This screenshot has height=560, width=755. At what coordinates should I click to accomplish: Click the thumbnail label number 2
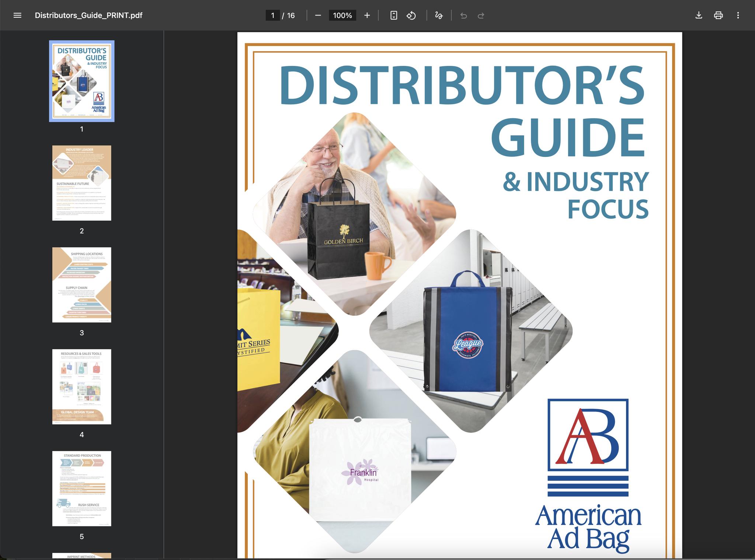tap(82, 231)
